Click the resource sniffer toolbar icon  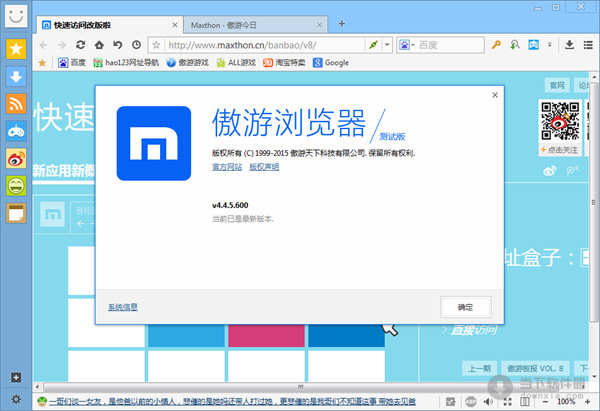515,45
